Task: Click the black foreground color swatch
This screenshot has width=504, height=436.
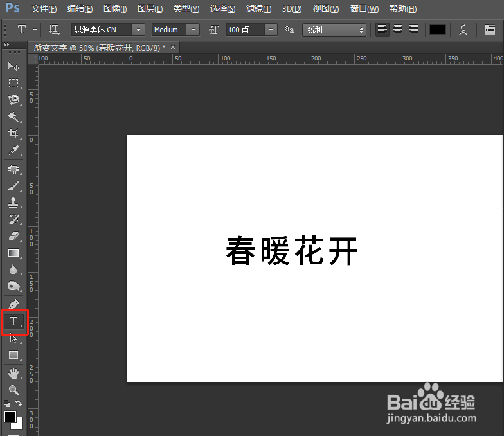Action: 10,417
